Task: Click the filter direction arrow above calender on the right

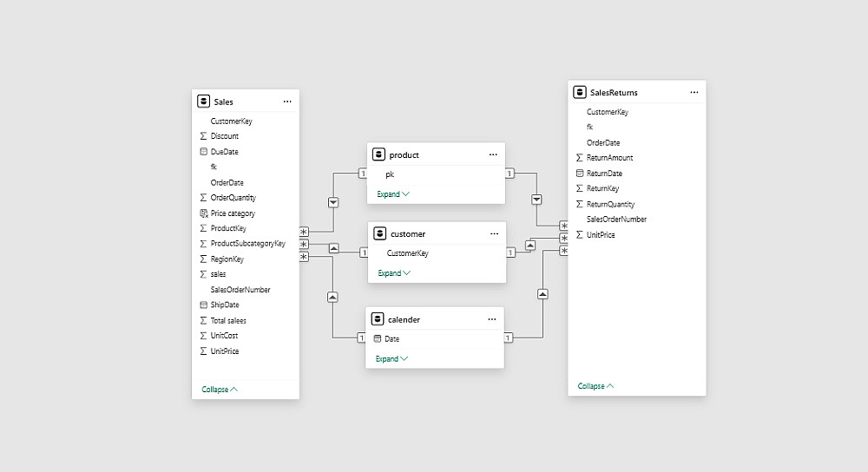Action: [542, 294]
